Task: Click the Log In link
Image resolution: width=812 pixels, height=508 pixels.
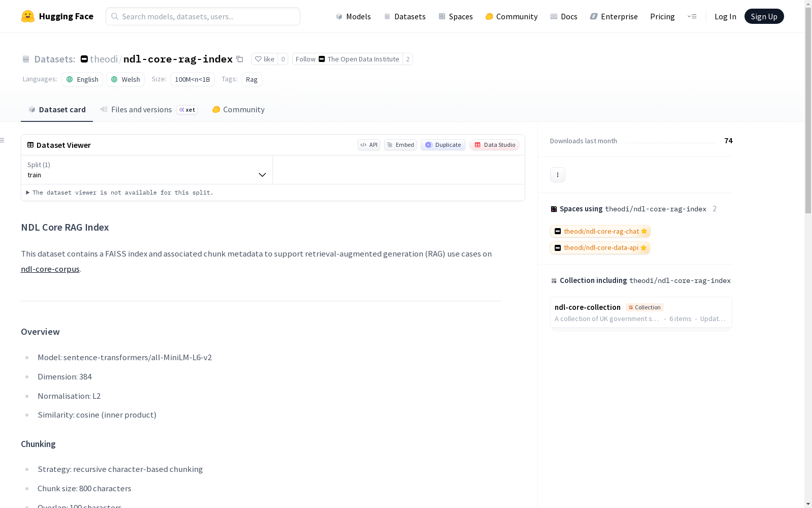Action: click(725, 16)
